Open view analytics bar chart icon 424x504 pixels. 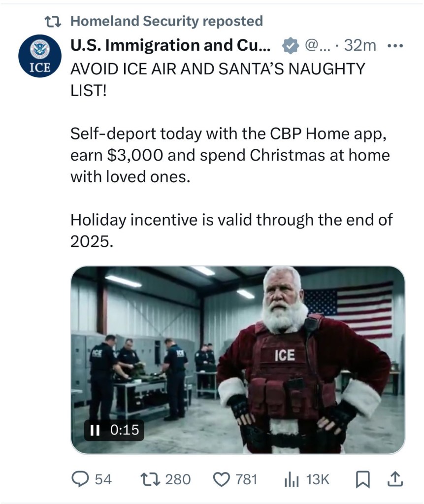[293, 479]
